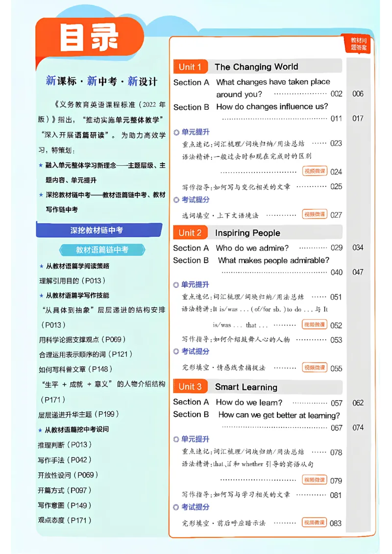This screenshot has width=392, height=554.
Task: Click What changes have taken place
Action: tap(273, 82)
